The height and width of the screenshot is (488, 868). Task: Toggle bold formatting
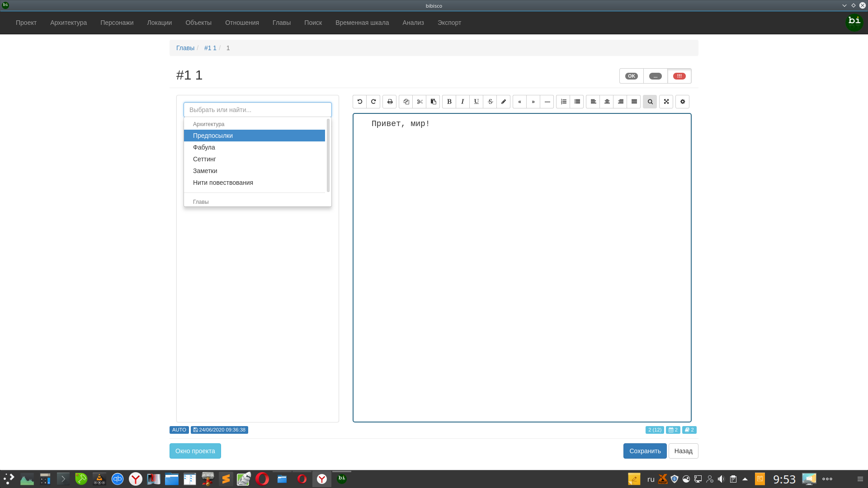click(x=449, y=102)
